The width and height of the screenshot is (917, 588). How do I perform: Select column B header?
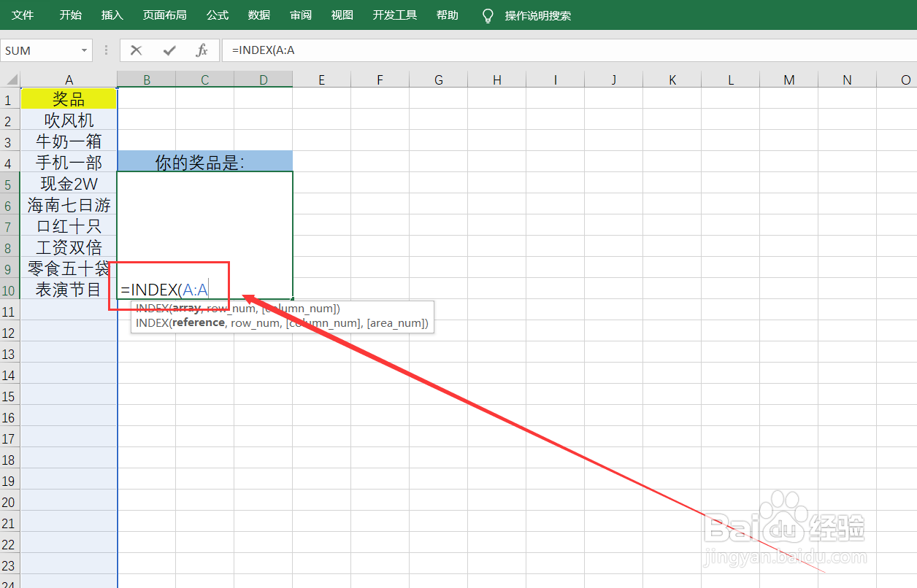pyautogui.click(x=147, y=80)
